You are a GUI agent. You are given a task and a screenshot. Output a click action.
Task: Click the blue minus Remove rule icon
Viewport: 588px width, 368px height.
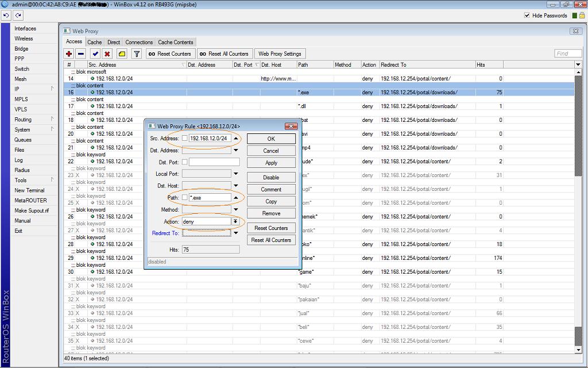(x=81, y=53)
